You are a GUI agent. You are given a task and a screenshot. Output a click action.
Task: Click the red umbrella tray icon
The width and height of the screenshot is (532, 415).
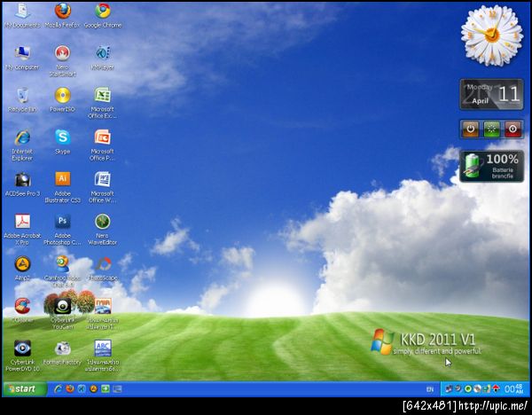pyautogui.click(x=496, y=389)
